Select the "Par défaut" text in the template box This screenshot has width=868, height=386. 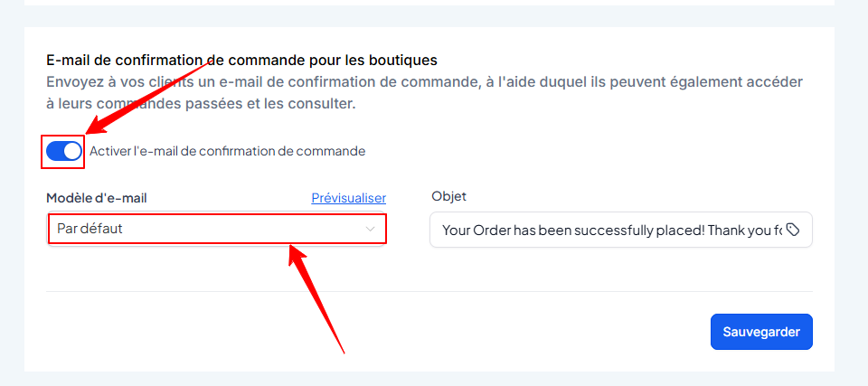click(x=90, y=229)
